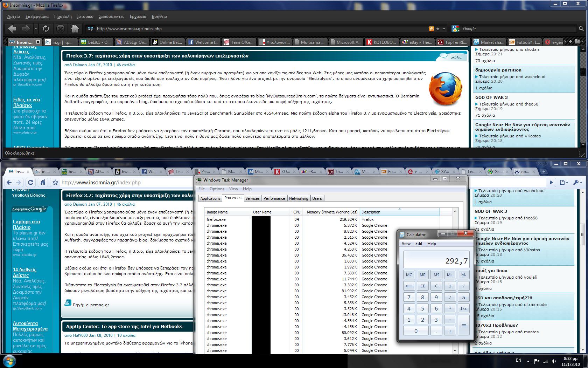
Task: Click volume speaker icon in system tray
Action: click(x=554, y=361)
